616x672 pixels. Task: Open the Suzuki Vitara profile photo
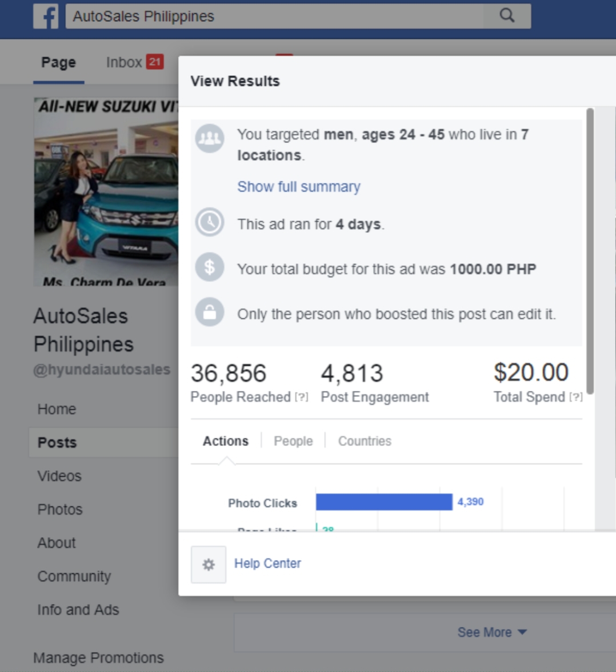coord(106,191)
